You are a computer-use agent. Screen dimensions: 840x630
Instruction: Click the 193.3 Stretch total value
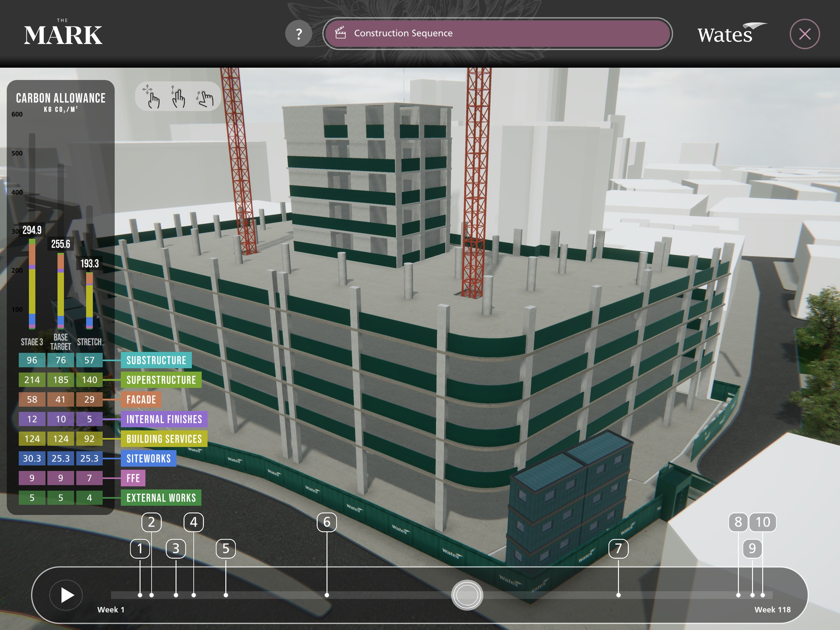coord(89,263)
